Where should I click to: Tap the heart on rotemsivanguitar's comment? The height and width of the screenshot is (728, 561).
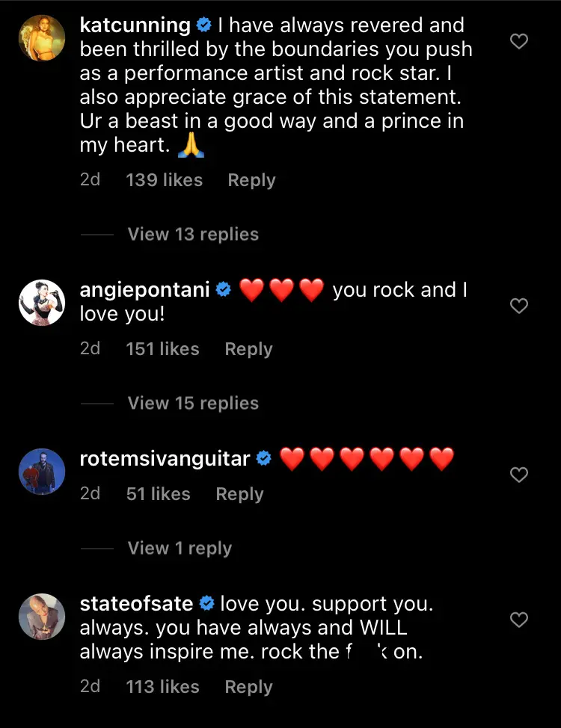tap(518, 475)
